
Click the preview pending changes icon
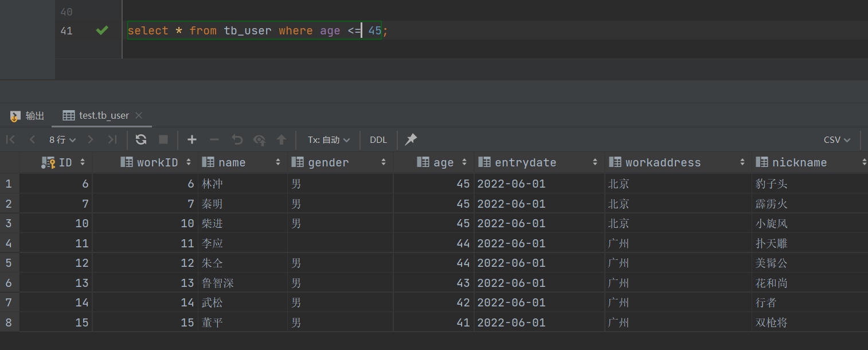point(259,139)
